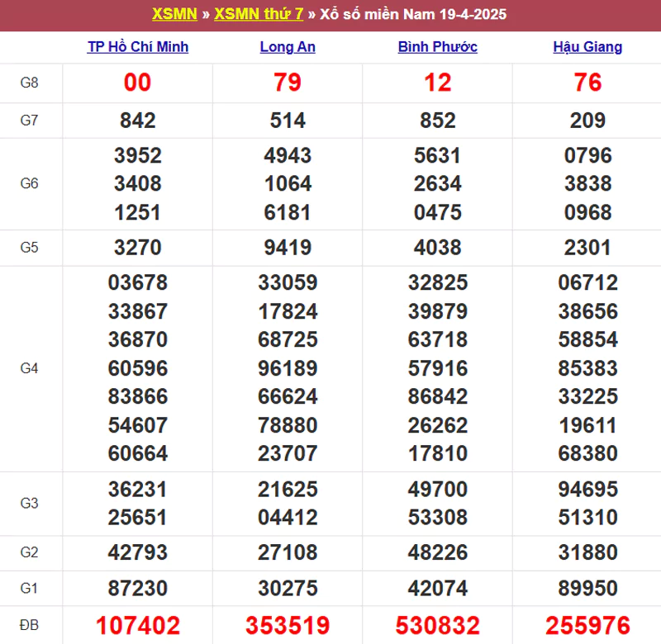The width and height of the screenshot is (661, 644).
Task: Open the Hậu Giang province link
Action: (x=587, y=47)
